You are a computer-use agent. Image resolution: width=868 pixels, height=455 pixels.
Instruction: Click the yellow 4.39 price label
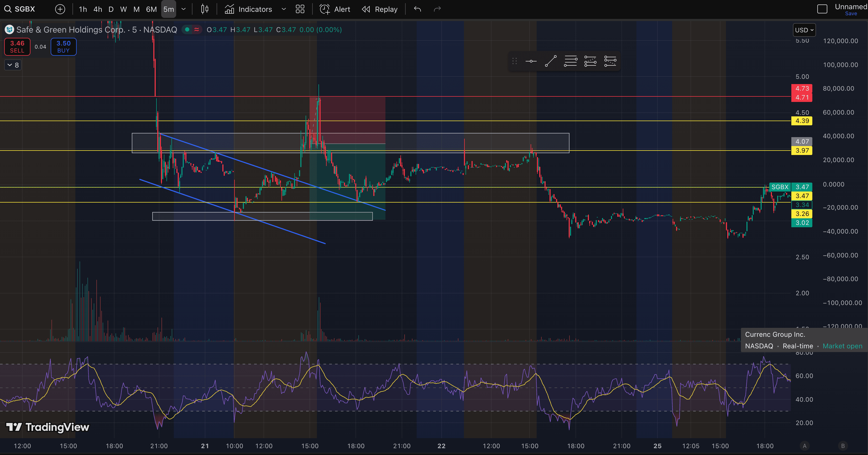pyautogui.click(x=802, y=121)
